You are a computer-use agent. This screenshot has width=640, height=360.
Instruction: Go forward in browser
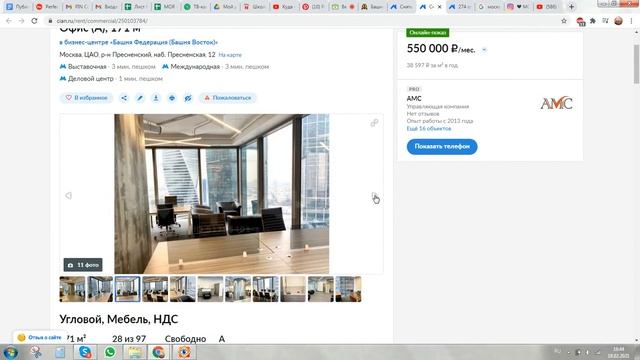coord(21,21)
